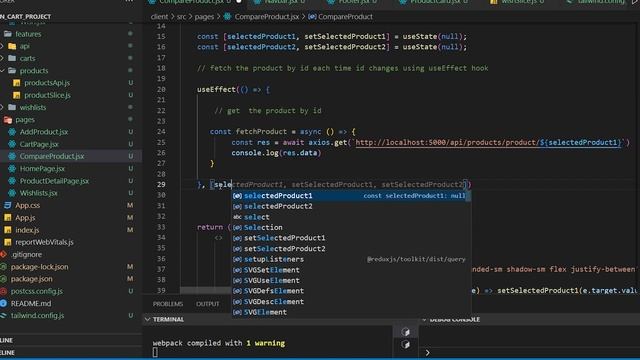Expand the api folder
The width and height of the screenshot is (640, 360).
point(24,46)
